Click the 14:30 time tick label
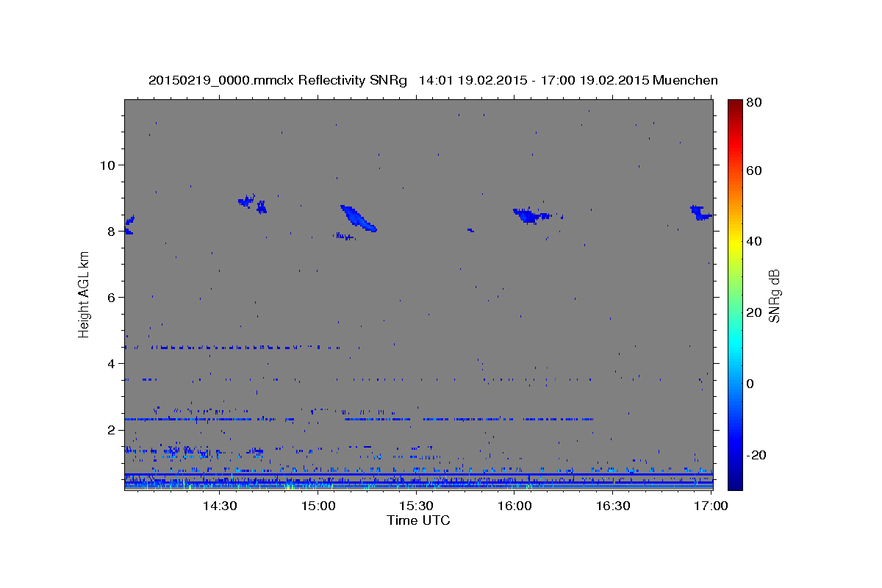Image resolution: width=882 pixels, height=588 pixels. coord(219,506)
